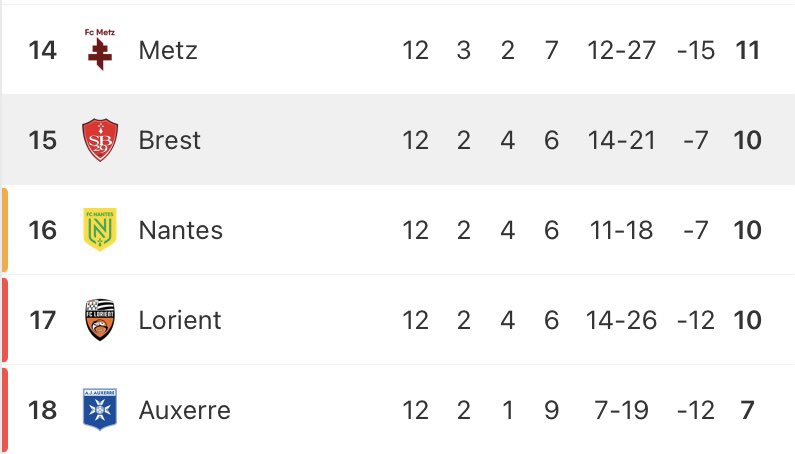Click Nantes's 11-18 goals record
795x454 pixels.
pos(622,230)
